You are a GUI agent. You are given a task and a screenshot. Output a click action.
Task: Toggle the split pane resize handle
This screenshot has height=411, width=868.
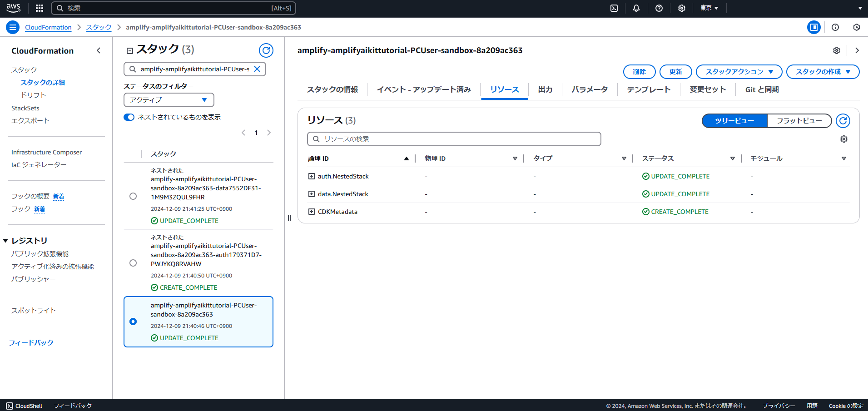coord(289,218)
